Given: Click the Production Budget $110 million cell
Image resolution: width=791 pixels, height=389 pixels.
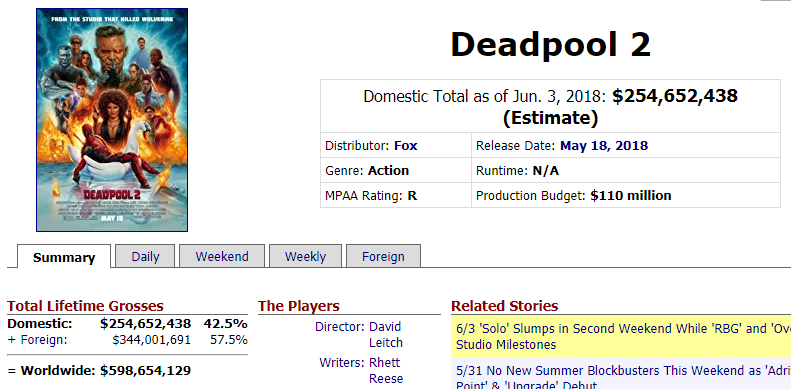Looking at the screenshot, I should point(626,195).
